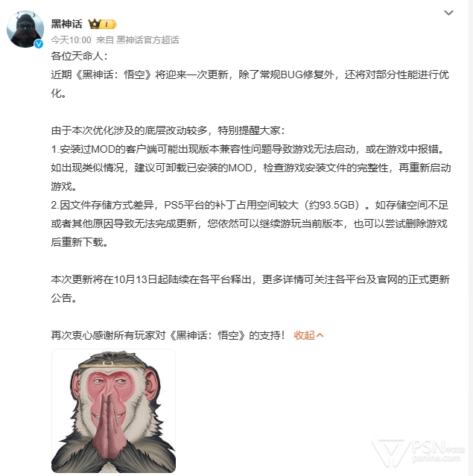Viewport: 473px width, 476px height.
Task: Click the 来自 source label
Action: [105, 40]
